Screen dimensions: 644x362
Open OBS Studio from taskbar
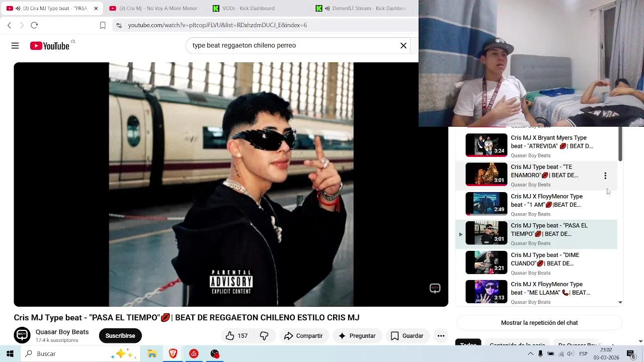coord(215,354)
